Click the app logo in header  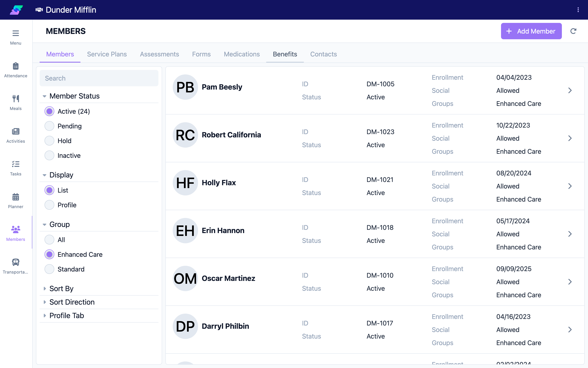pyautogui.click(x=16, y=10)
